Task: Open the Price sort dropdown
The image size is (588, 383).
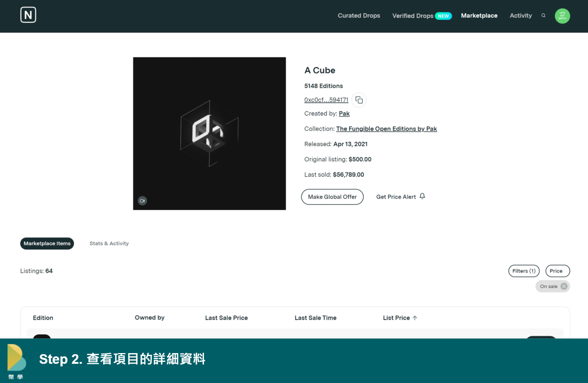Action: click(557, 271)
